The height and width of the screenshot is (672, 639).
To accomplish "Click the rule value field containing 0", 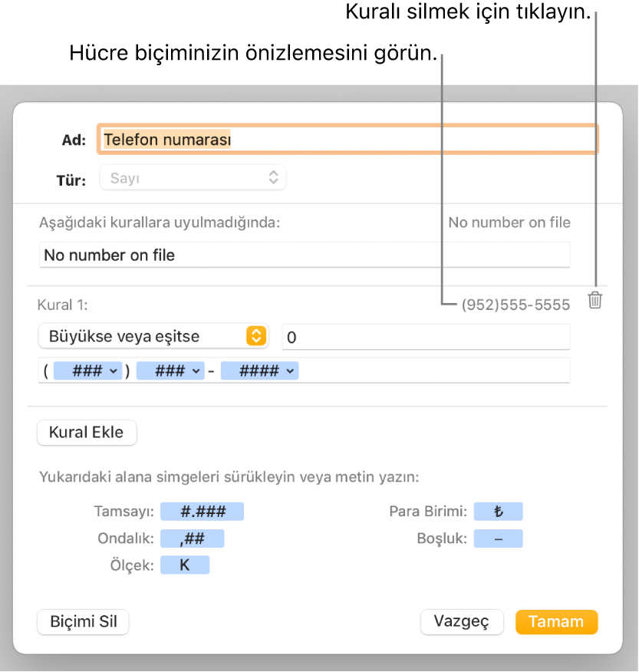I will coord(426,337).
